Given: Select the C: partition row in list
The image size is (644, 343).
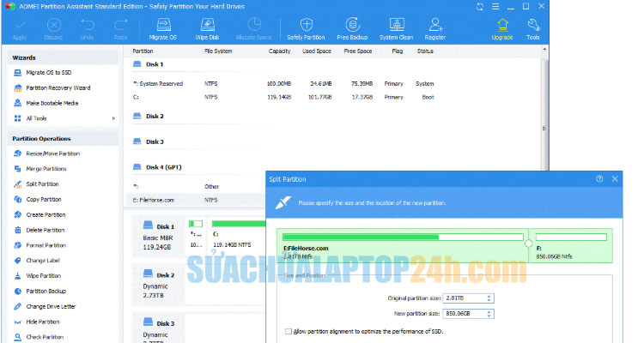Looking at the screenshot, I should click(x=283, y=97).
